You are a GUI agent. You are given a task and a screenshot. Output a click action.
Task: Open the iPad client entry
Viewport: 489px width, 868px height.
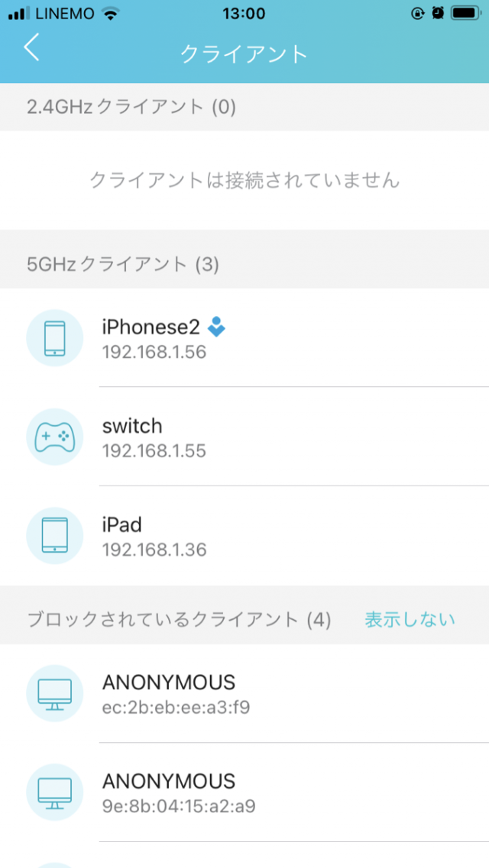click(x=290, y=535)
